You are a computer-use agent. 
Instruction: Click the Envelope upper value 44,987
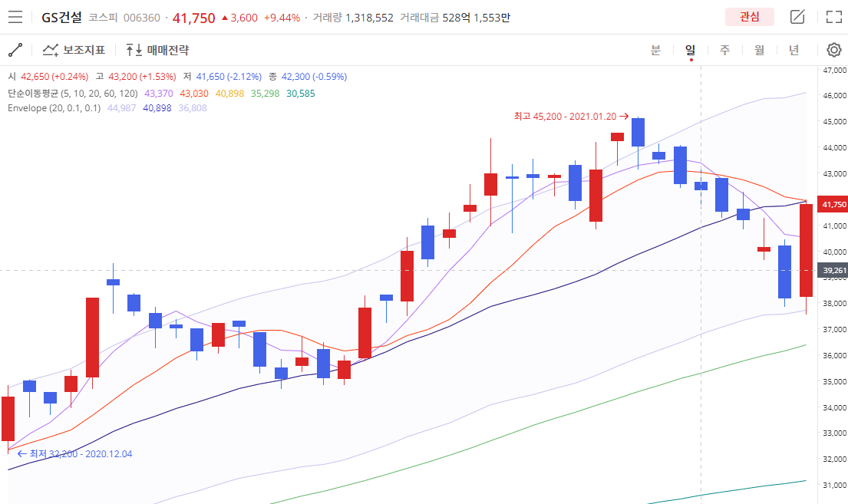(122, 108)
